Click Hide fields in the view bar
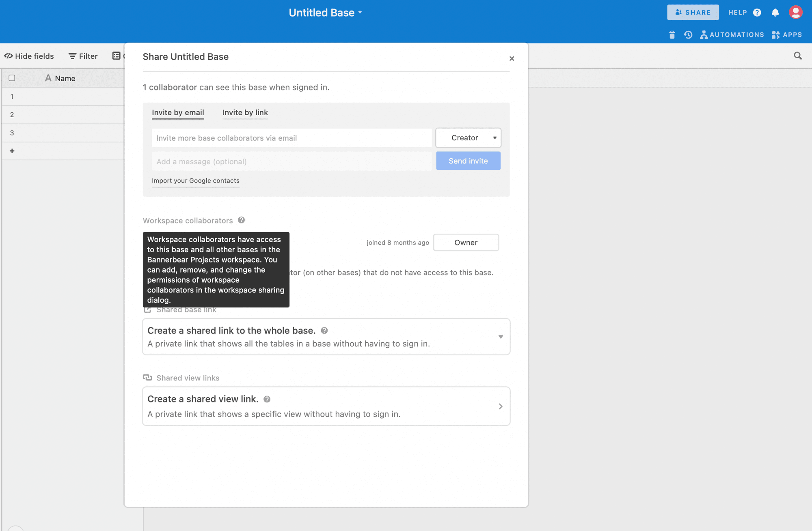 coord(29,56)
